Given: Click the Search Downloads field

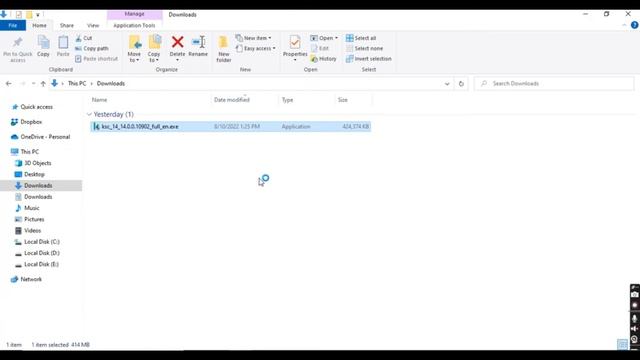Looking at the screenshot, I should point(554,84).
